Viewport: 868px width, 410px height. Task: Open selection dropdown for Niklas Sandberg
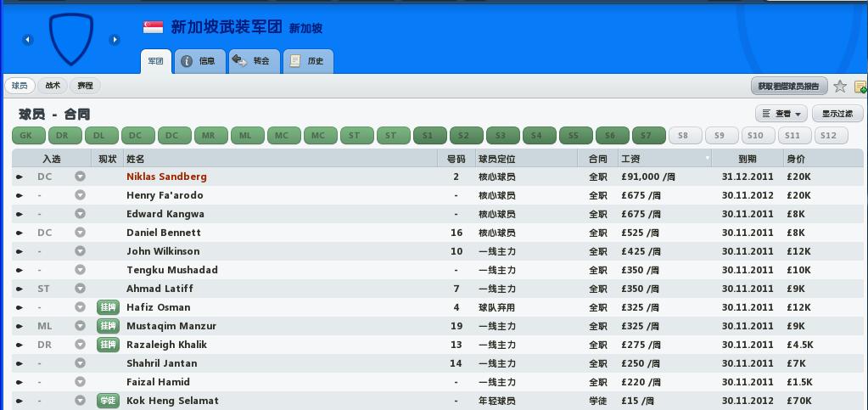(80, 177)
